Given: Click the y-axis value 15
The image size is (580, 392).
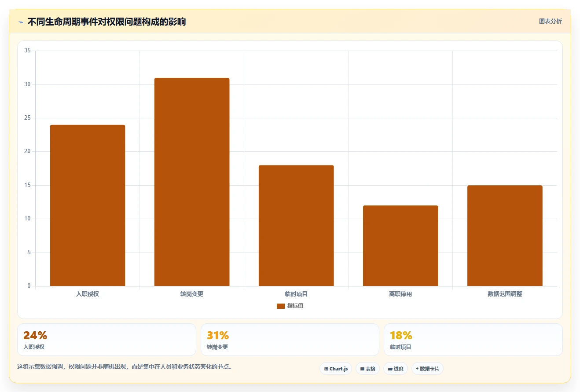Looking at the screenshot, I should tap(27, 185).
